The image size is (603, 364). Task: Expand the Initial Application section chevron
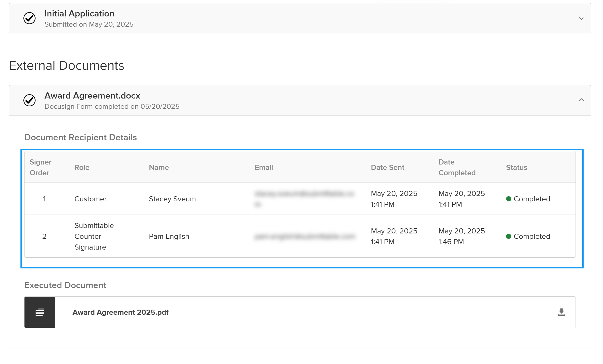(x=581, y=19)
